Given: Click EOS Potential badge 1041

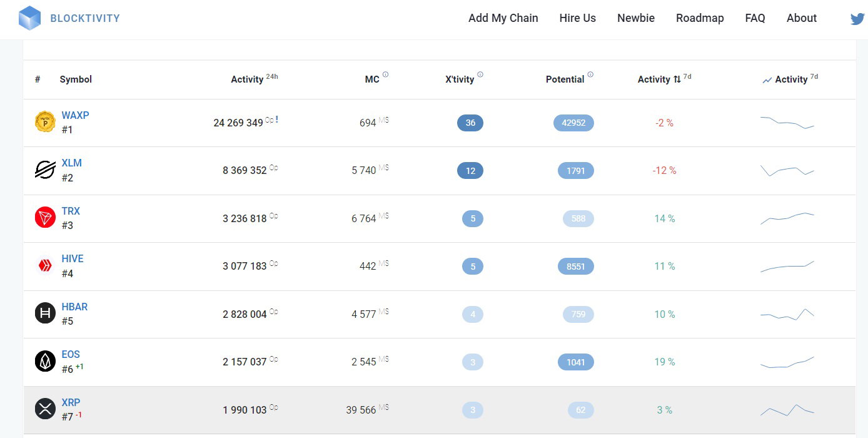Looking at the screenshot, I should [576, 362].
